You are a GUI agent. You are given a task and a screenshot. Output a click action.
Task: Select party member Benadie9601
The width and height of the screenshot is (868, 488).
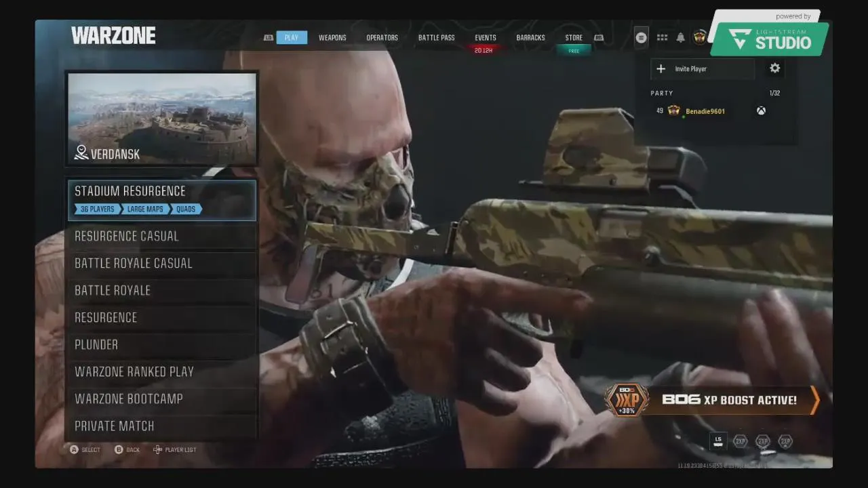click(705, 111)
